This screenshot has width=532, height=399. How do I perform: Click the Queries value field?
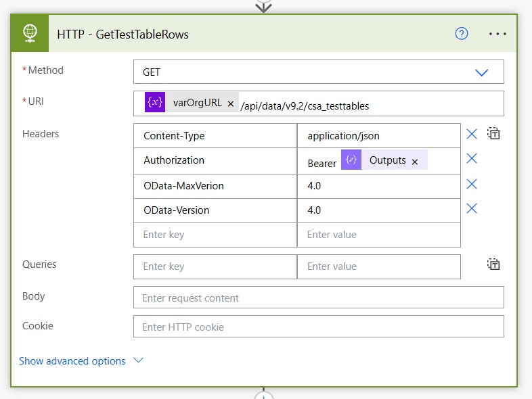click(378, 266)
